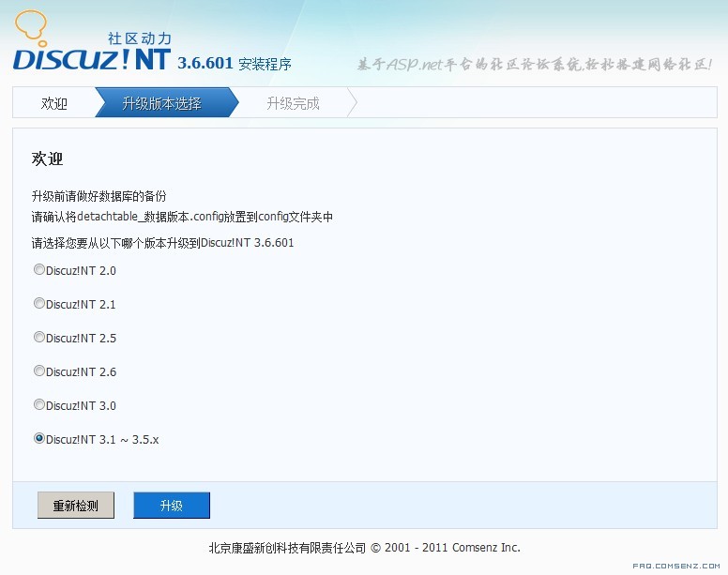Pick the Discuz!NT 2.5 radio button
The height and width of the screenshot is (575, 728).
coord(39,338)
